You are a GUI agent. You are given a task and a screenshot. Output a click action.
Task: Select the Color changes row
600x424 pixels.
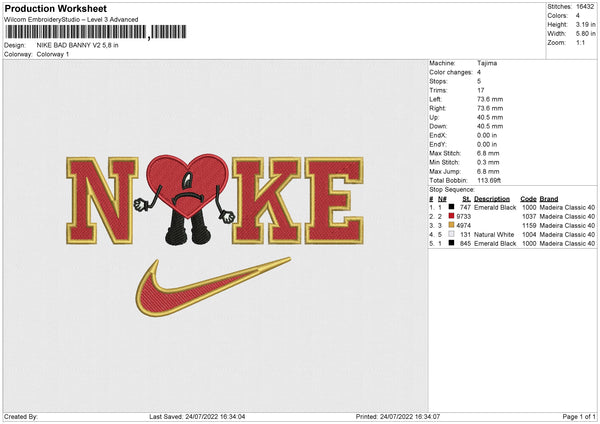point(455,72)
